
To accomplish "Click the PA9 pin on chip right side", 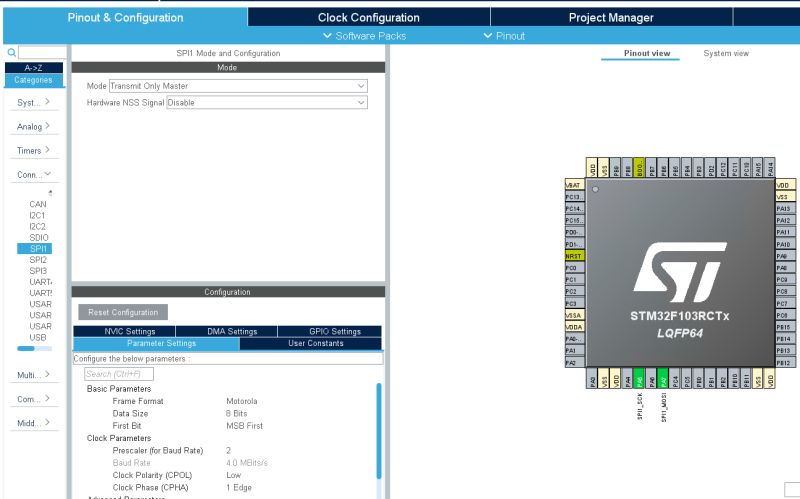I will (785, 256).
